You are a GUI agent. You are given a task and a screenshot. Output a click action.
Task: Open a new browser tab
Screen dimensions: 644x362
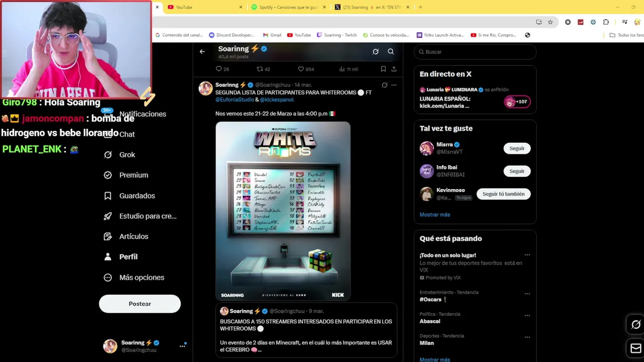(x=421, y=7)
